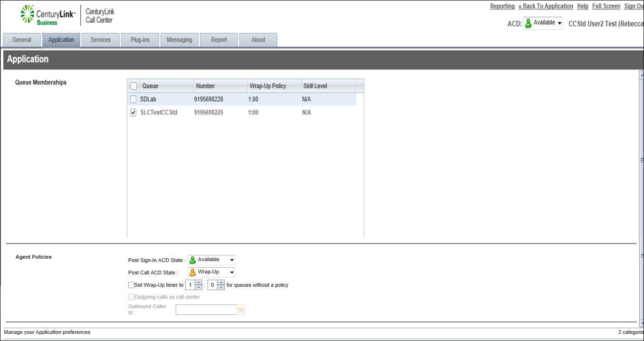Viewport: 644px width, 341px height.
Task: Click the 1:00 policy in SLCTestCCStd row
Action: pos(253,113)
